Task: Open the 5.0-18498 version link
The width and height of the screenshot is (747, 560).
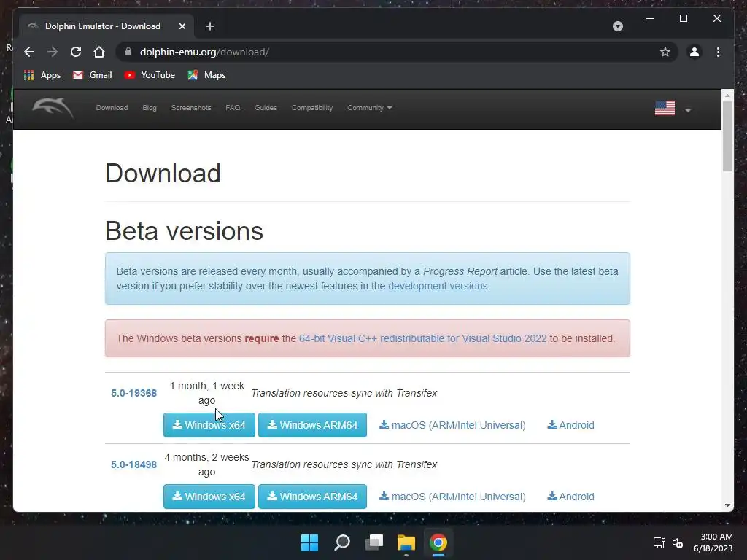Action: click(x=134, y=464)
